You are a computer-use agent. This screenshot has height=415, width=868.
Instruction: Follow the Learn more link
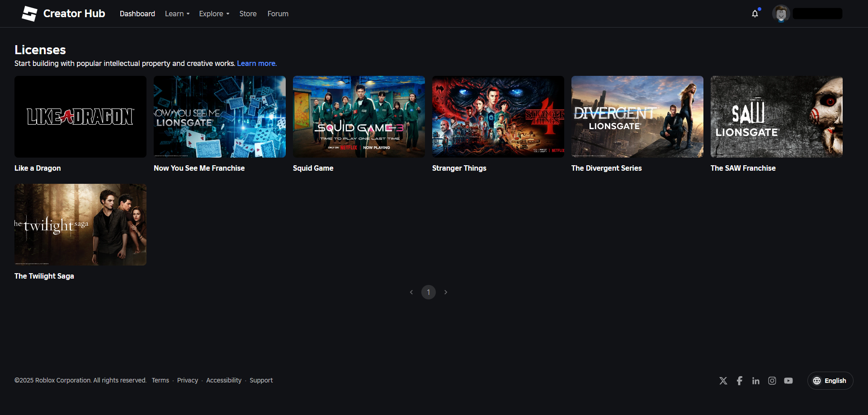click(257, 63)
